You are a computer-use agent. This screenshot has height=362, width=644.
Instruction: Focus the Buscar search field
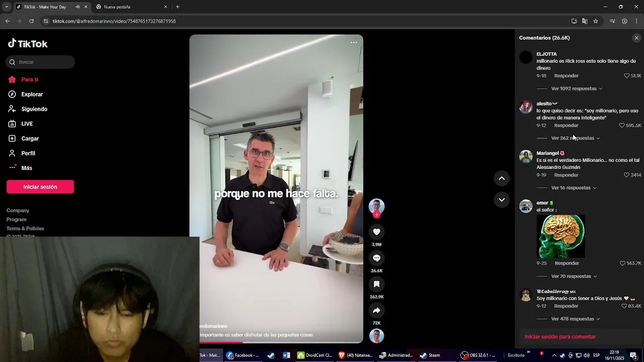click(x=40, y=62)
